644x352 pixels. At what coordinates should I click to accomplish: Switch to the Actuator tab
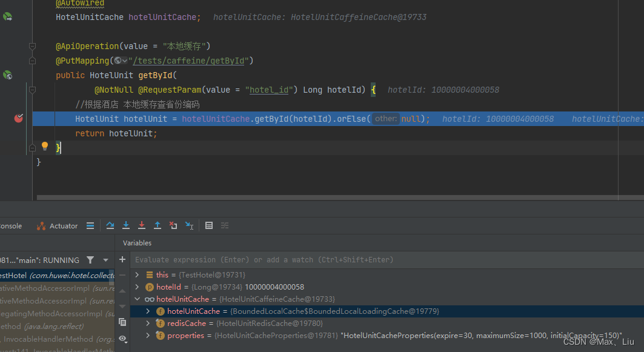tap(62, 225)
